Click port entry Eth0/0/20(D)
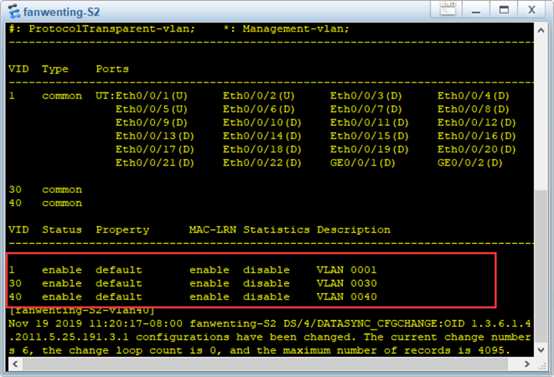The image size is (554, 377). 477,149
